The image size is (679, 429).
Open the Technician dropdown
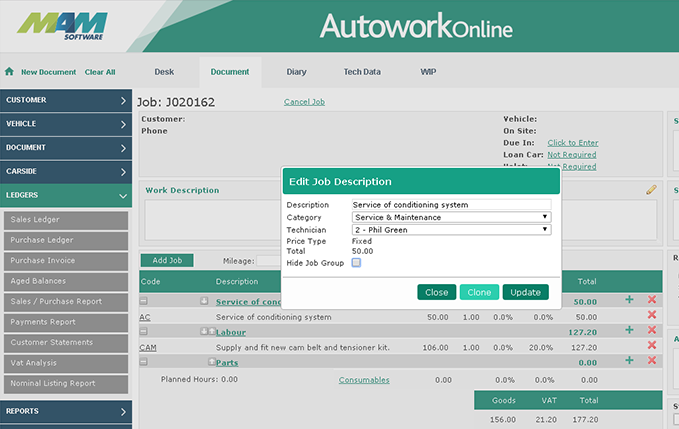pos(451,229)
